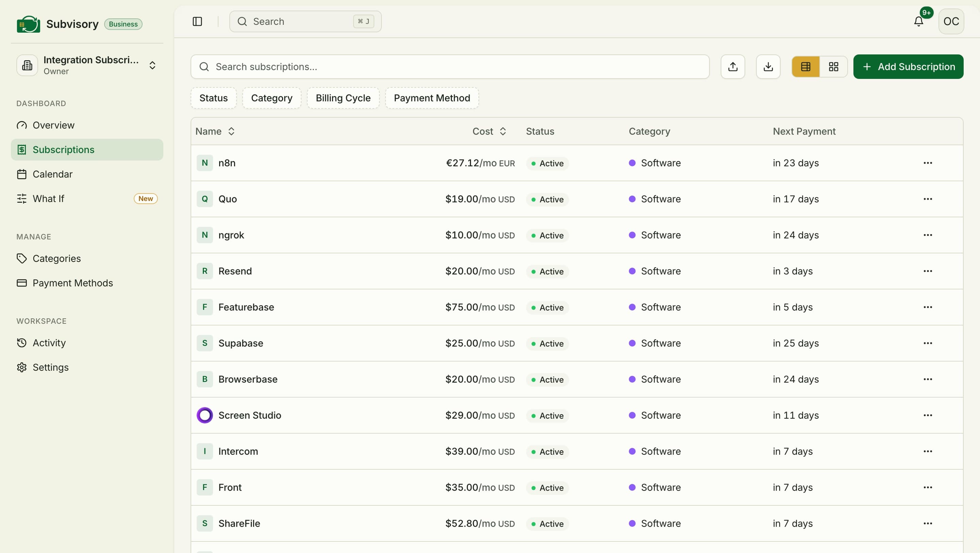Image resolution: width=980 pixels, height=553 pixels.
Task: Click the Intercom letter avatar icon
Action: point(205,451)
